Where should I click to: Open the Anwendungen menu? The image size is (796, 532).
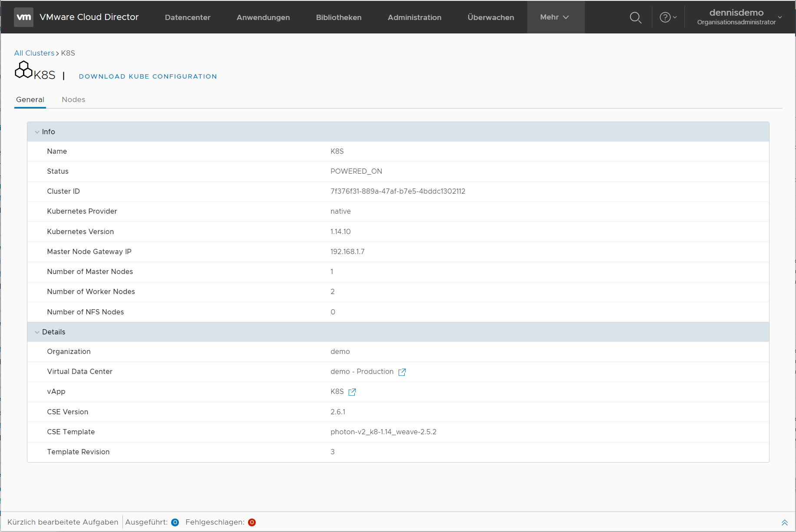click(263, 17)
